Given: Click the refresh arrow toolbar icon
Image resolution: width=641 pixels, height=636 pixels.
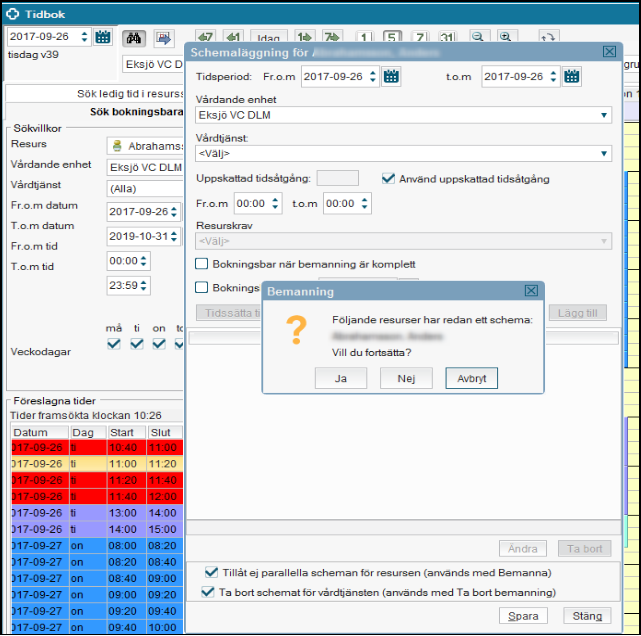Looking at the screenshot, I should [547, 36].
